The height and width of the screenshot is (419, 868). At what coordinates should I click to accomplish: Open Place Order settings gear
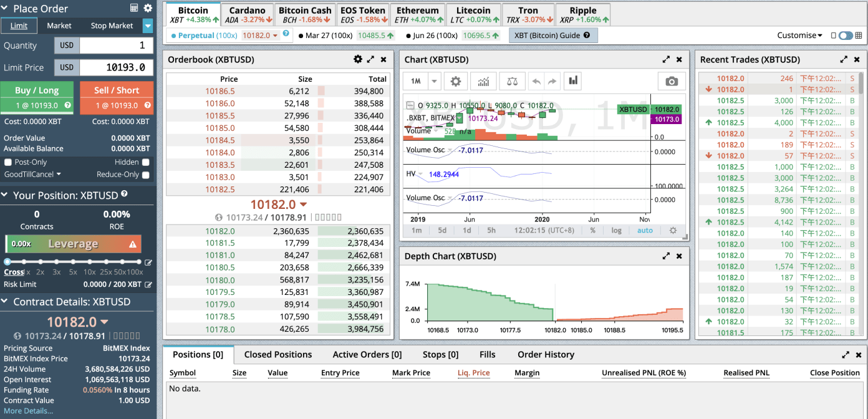coord(148,8)
